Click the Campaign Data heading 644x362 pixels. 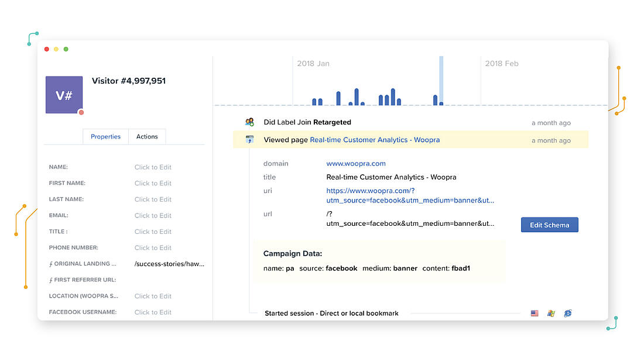pos(292,254)
